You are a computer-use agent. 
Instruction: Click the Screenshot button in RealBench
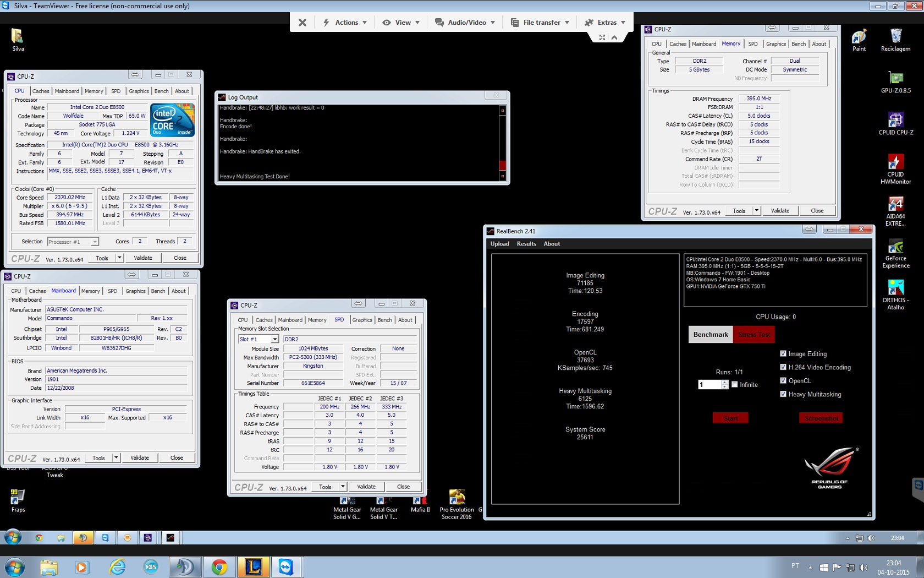(821, 418)
